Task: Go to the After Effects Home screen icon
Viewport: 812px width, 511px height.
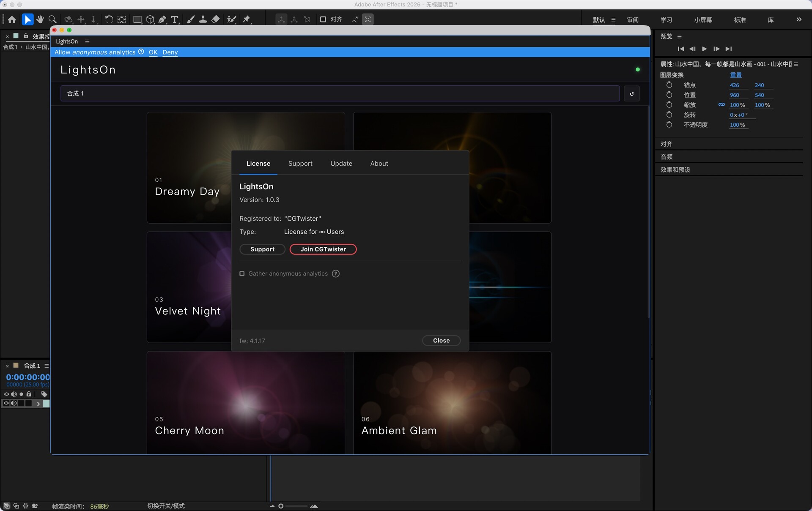Action: (12, 19)
